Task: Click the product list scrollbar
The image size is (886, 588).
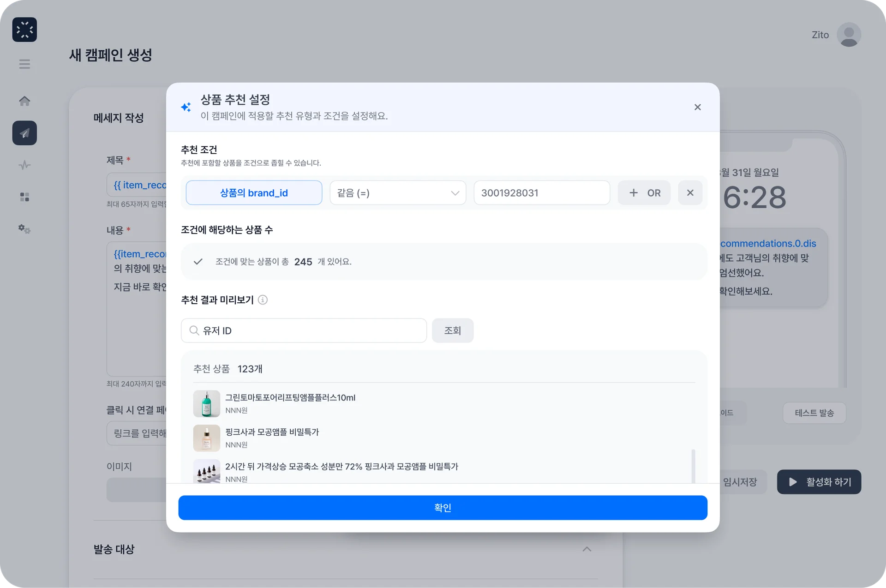Action: click(693, 465)
